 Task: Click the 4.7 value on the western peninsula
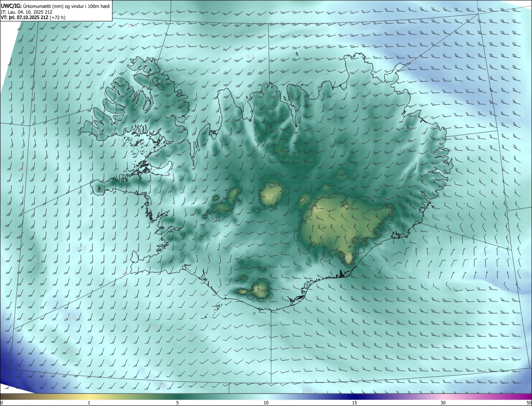[x=99, y=189]
